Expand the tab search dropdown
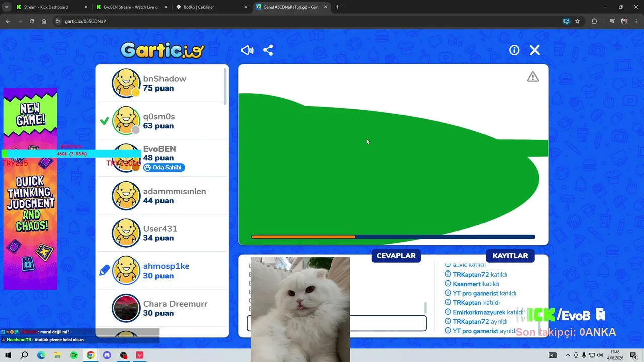 click(x=6, y=7)
